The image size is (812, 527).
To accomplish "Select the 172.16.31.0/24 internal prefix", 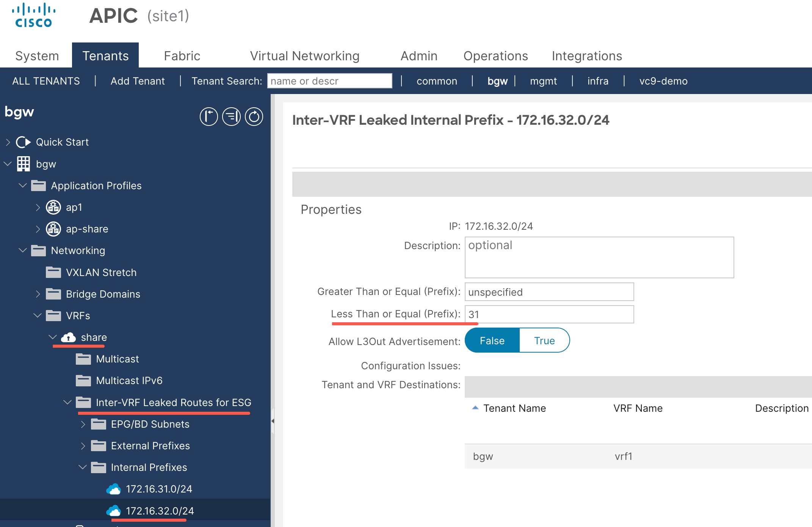I will coord(159,489).
